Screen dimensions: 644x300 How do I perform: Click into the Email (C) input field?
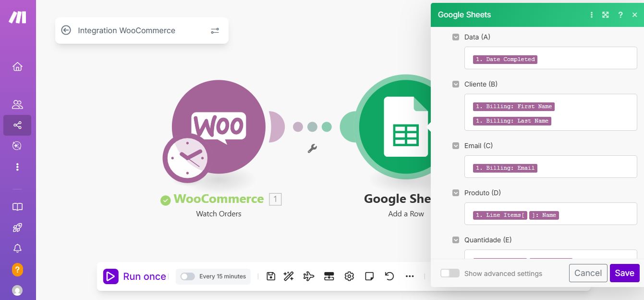click(x=550, y=166)
